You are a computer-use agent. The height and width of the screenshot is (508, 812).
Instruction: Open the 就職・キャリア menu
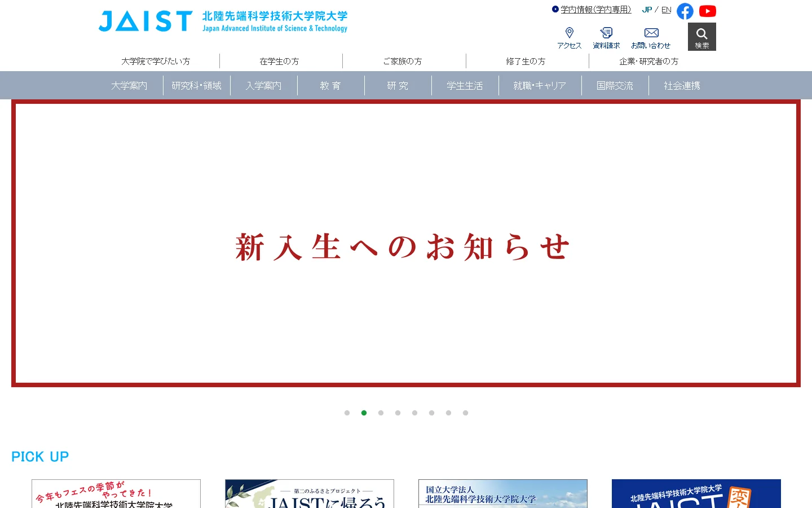coord(540,86)
